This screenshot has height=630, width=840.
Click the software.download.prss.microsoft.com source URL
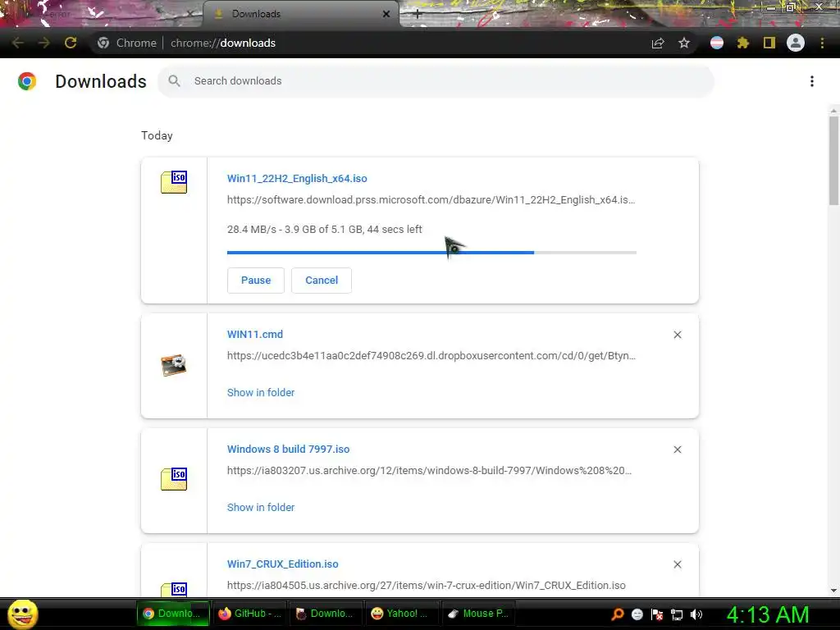[431, 200]
